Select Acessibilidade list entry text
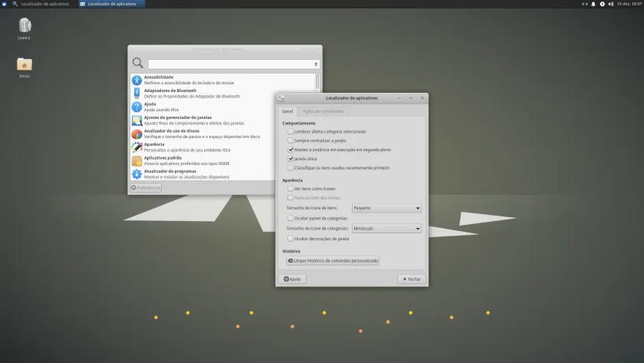644x363 pixels. [159, 77]
